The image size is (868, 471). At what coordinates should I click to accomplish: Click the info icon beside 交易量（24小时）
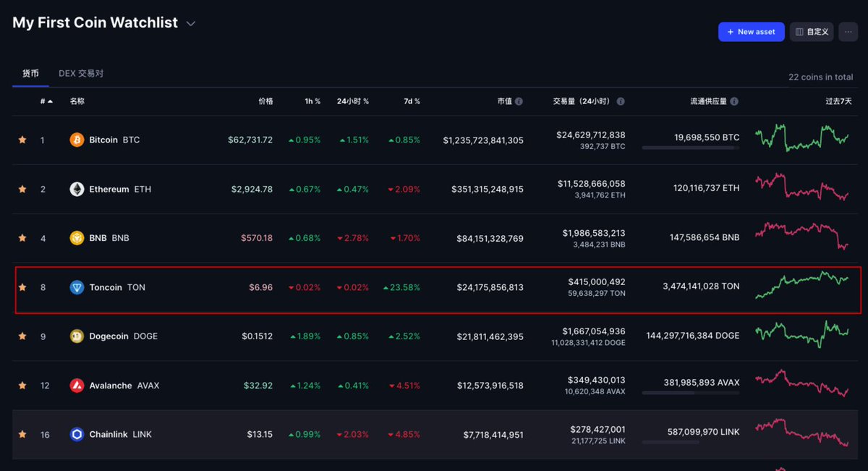click(x=621, y=102)
